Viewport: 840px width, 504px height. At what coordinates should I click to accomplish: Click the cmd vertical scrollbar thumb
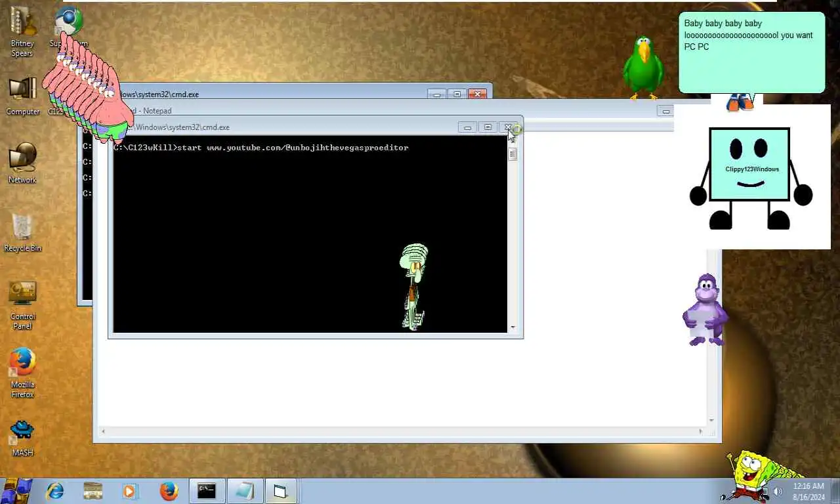(x=513, y=154)
